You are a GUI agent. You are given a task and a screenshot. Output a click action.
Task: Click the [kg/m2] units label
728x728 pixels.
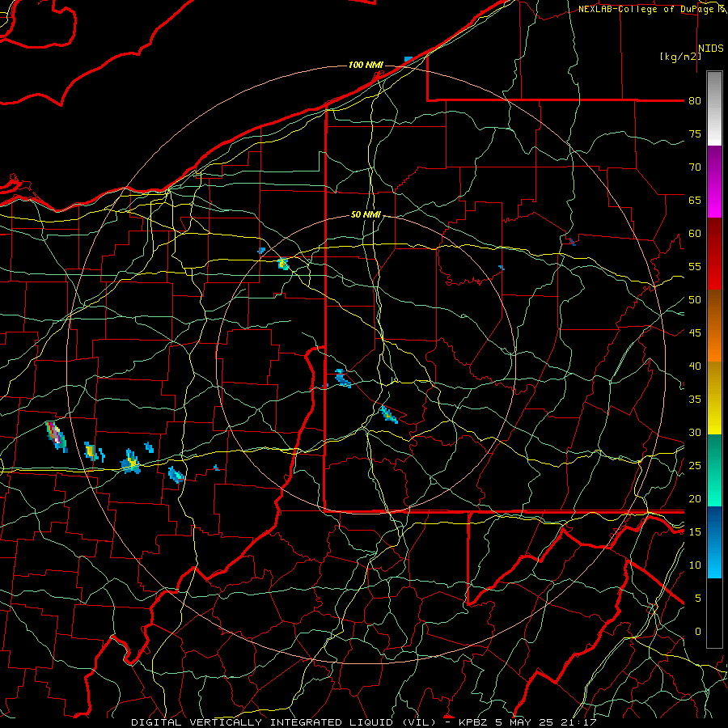(680, 57)
